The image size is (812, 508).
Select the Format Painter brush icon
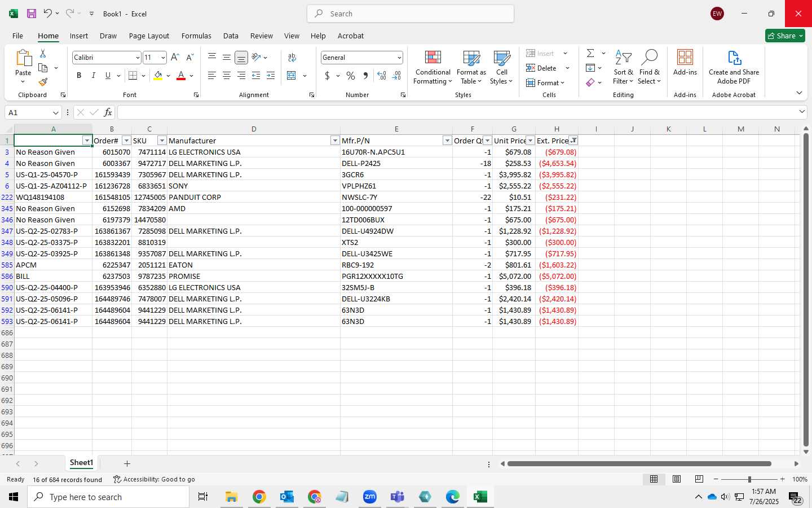pyautogui.click(x=43, y=82)
